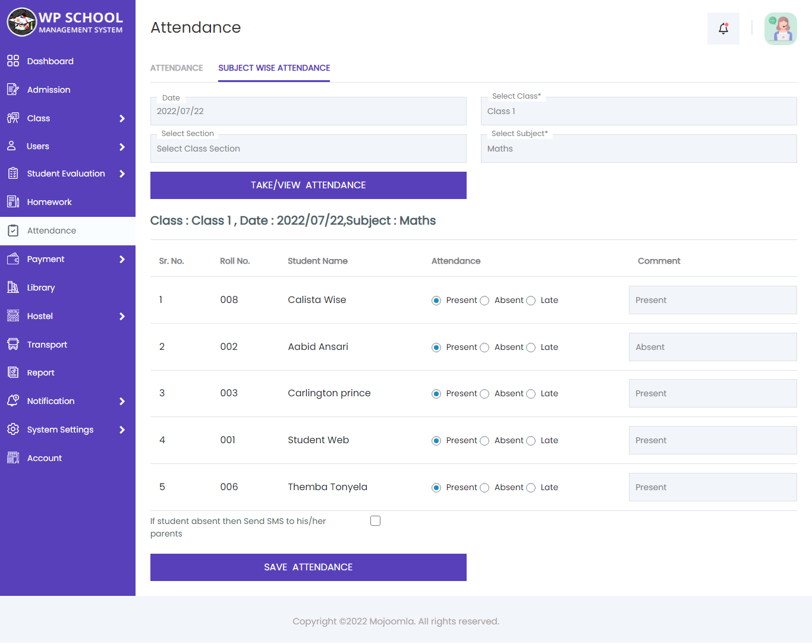Viewport: 812px width, 644px height.
Task: Open Account icon in sidebar
Action: tap(13, 458)
